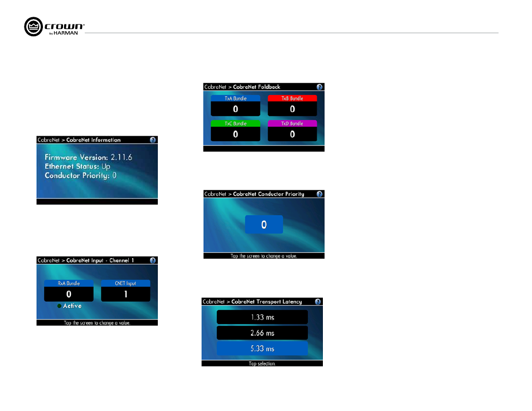This screenshot has height=411, width=532.
Task: Click CobraNet breadcrumb in Transport Latency screen
Action: click(x=214, y=302)
